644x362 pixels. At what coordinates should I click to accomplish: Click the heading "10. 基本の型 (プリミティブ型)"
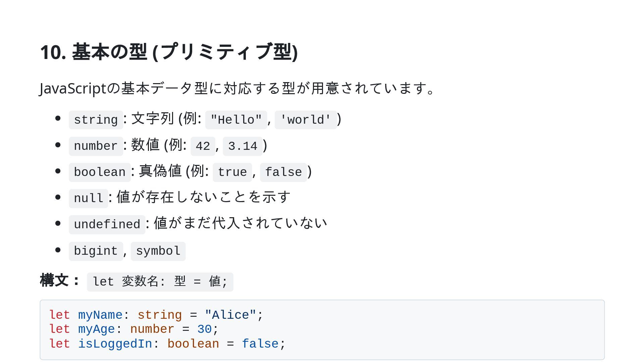click(169, 52)
